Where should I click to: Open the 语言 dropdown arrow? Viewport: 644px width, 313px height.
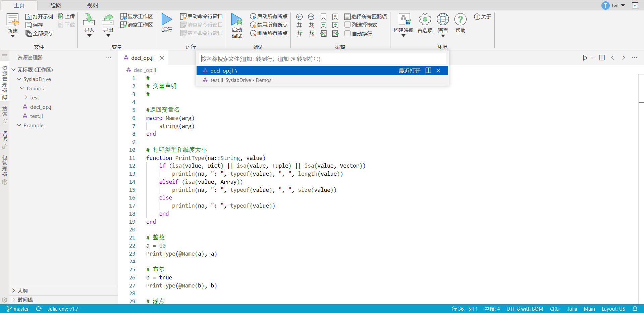[x=443, y=36]
